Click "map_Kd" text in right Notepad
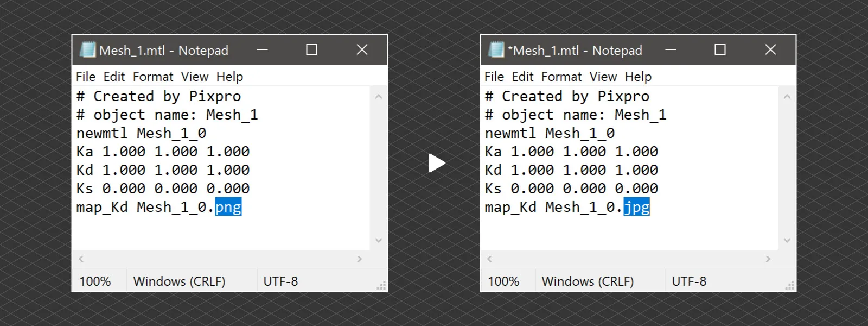Image resolution: width=868 pixels, height=326 pixels. [510, 207]
